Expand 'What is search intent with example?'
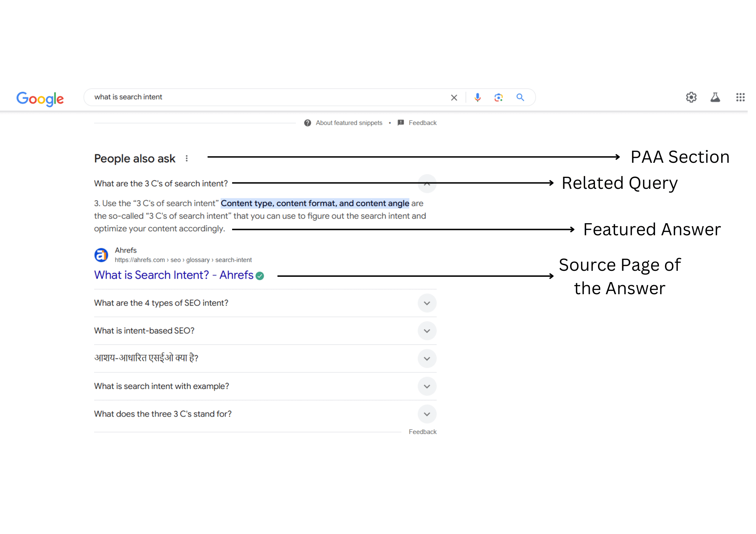 pyautogui.click(x=427, y=386)
